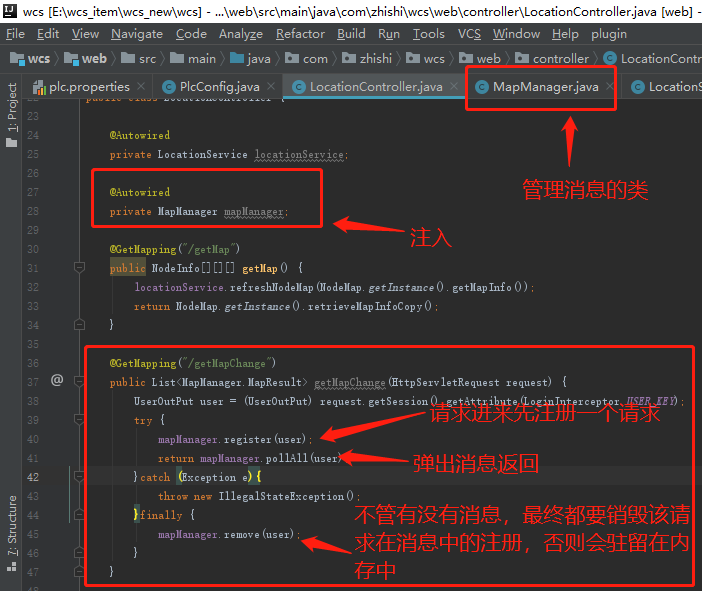This screenshot has width=702, height=591.
Task: Open the VCS menu
Action: (x=469, y=34)
